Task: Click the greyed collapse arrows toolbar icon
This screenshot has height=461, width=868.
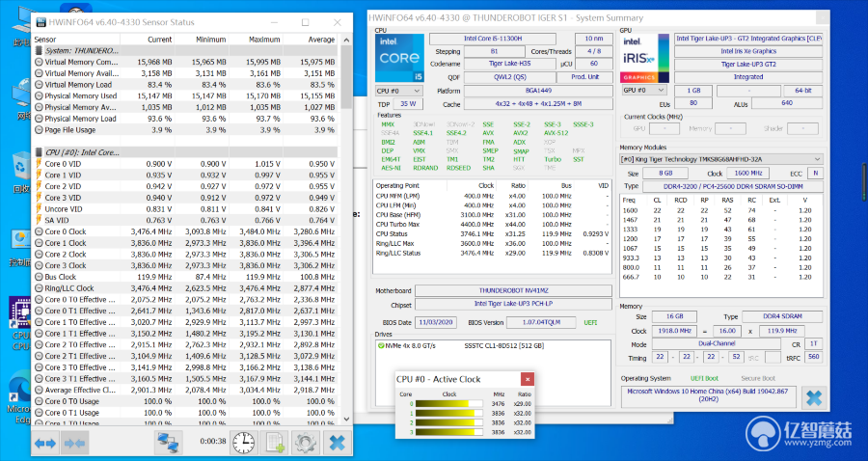Action: [74, 443]
